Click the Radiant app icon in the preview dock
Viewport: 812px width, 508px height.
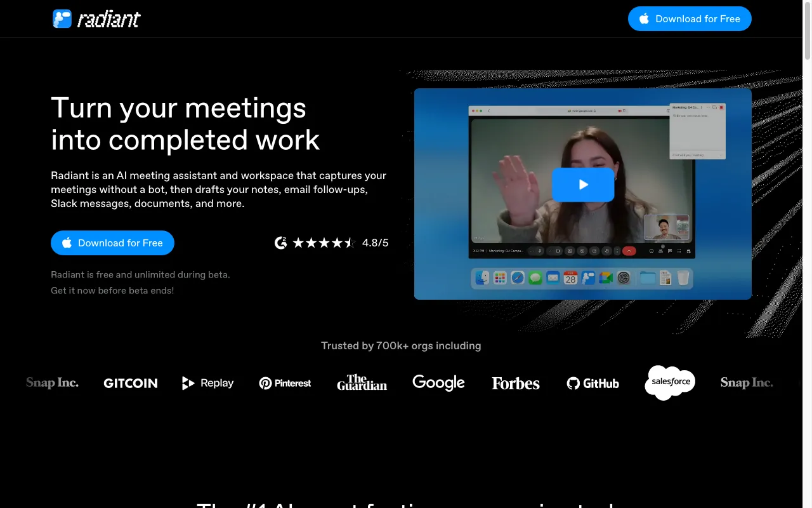pyautogui.click(x=588, y=277)
